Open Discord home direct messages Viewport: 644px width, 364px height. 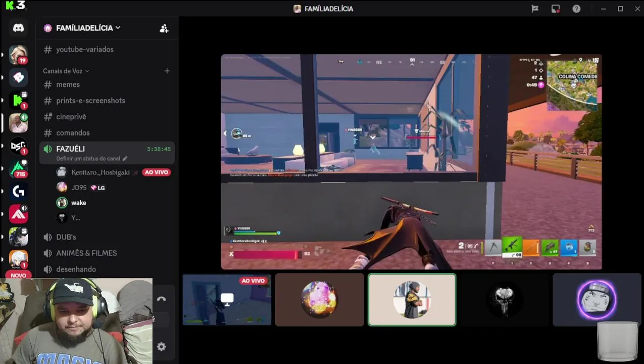pos(18,28)
